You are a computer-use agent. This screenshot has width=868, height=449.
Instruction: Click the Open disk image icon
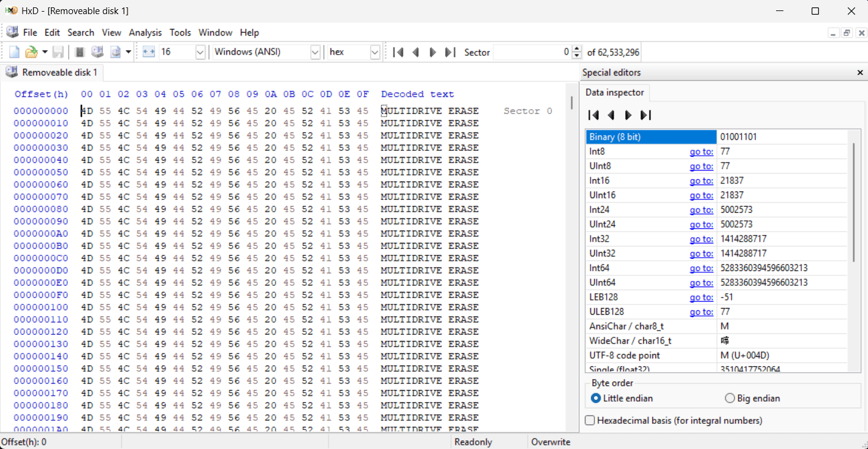115,52
